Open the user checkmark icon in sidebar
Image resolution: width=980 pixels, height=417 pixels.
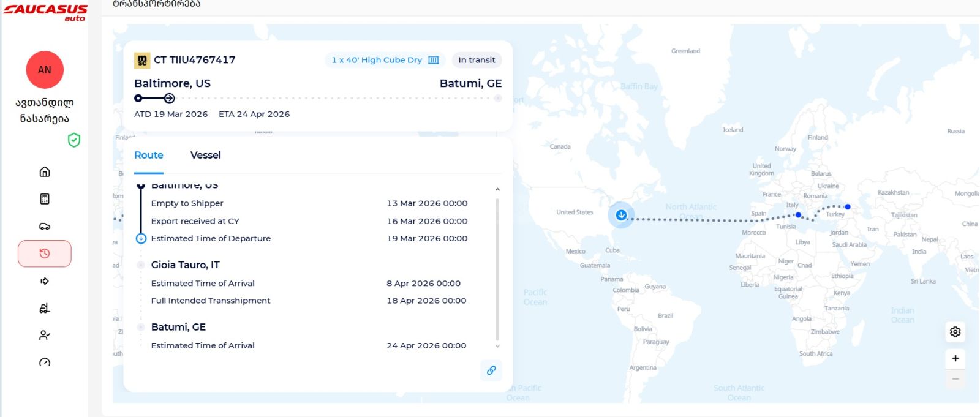pos(45,336)
